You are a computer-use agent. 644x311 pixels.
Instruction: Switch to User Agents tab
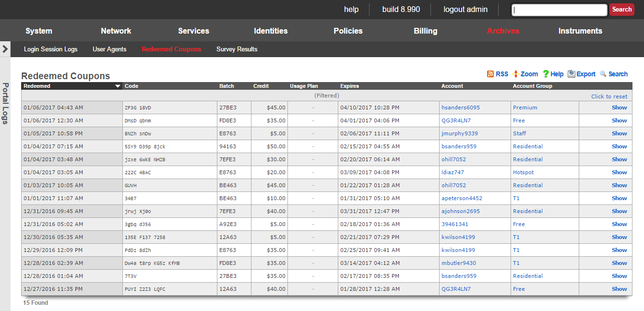[109, 49]
